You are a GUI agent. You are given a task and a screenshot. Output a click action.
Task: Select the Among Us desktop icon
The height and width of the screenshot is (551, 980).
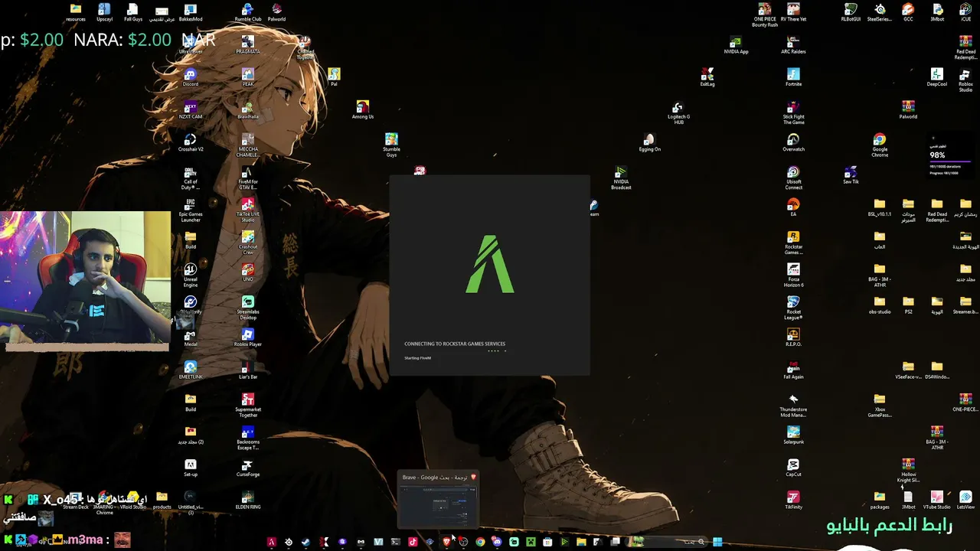[x=363, y=110]
